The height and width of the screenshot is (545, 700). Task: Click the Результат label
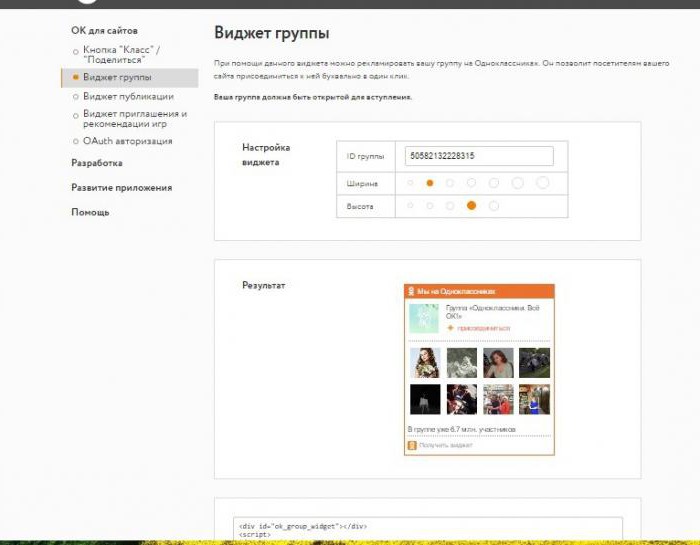(263, 285)
